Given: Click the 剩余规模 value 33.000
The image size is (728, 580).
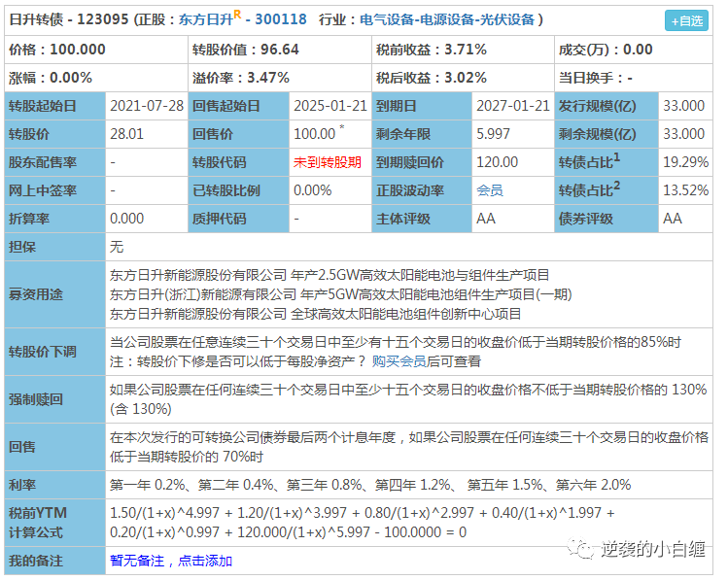Looking at the screenshot, I should tap(684, 134).
